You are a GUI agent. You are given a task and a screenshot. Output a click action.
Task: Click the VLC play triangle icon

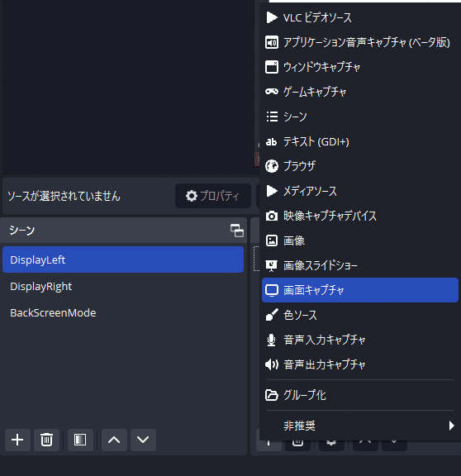[x=272, y=17]
